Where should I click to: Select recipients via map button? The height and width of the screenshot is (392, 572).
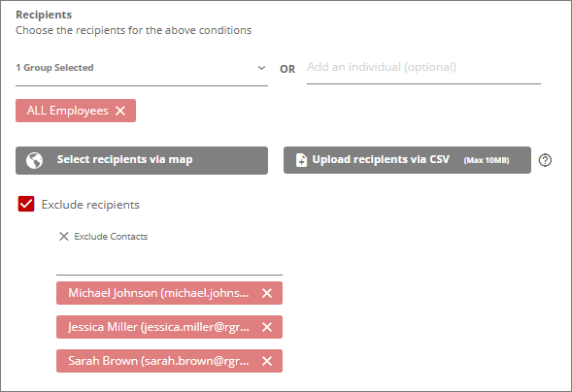click(142, 160)
